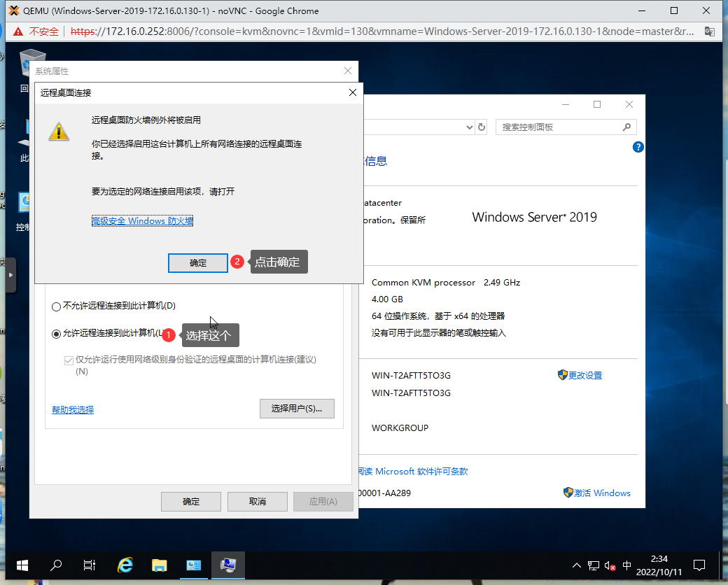Open the Action Center notification icon
Screen dimensions: 728x585
(x=699, y=565)
